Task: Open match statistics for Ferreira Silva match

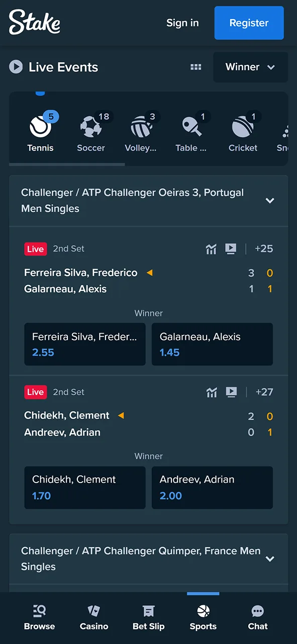Action: tap(211, 249)
